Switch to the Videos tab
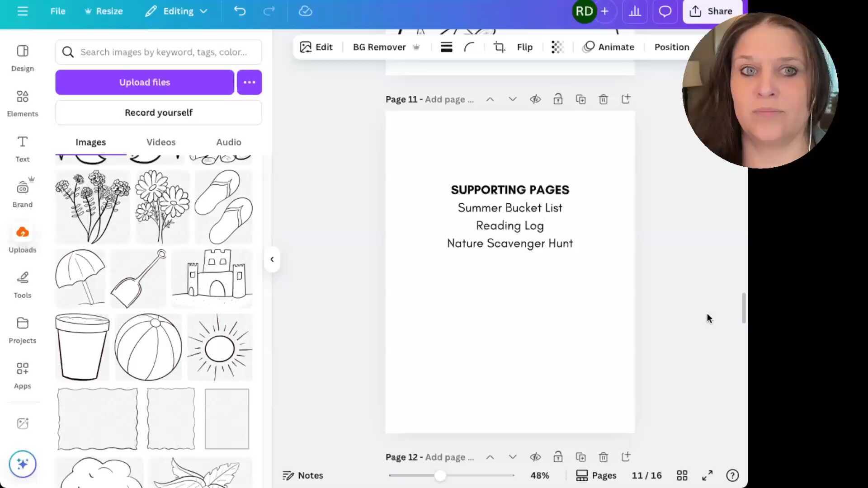Viewport: 868px width, 488px height. (160, 142)
